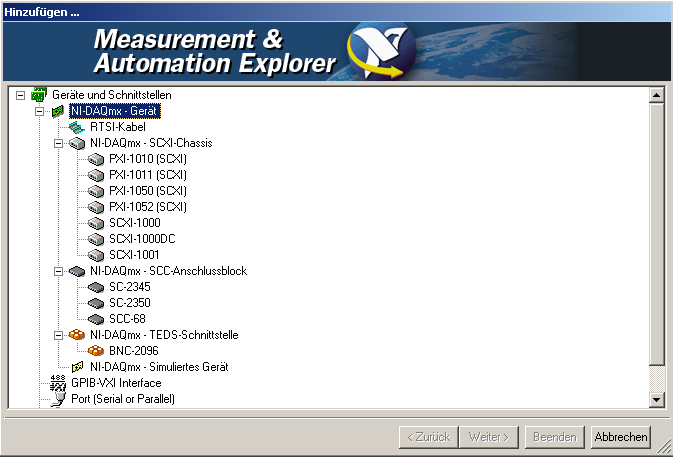Collapse the NI-DAQmx - Gerät node
This screenshot has height=457, width=675.
pyautogui.click(x=40, y=111)
